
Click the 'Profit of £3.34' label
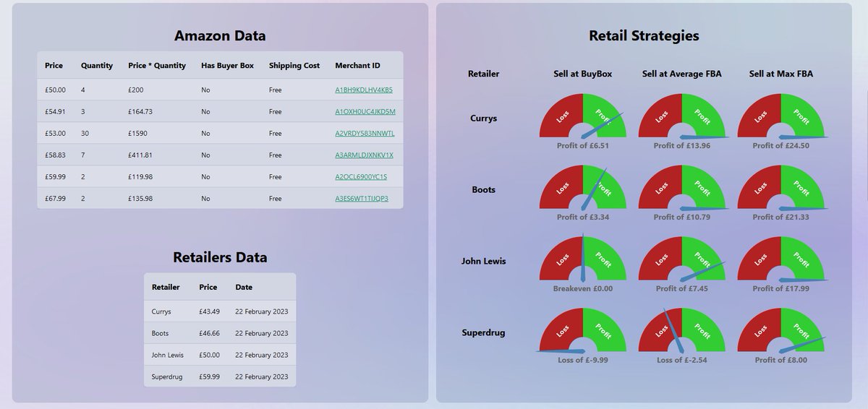click(x=583, y=217)
